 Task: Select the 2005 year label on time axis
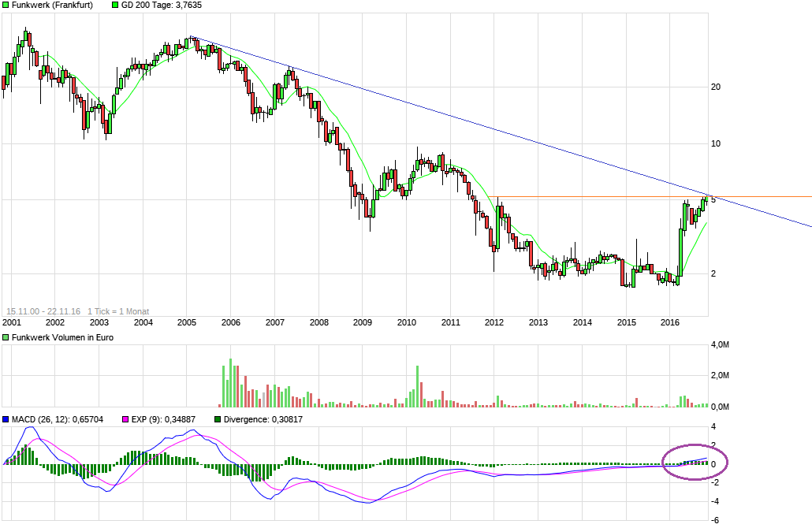tap(186, 322)
